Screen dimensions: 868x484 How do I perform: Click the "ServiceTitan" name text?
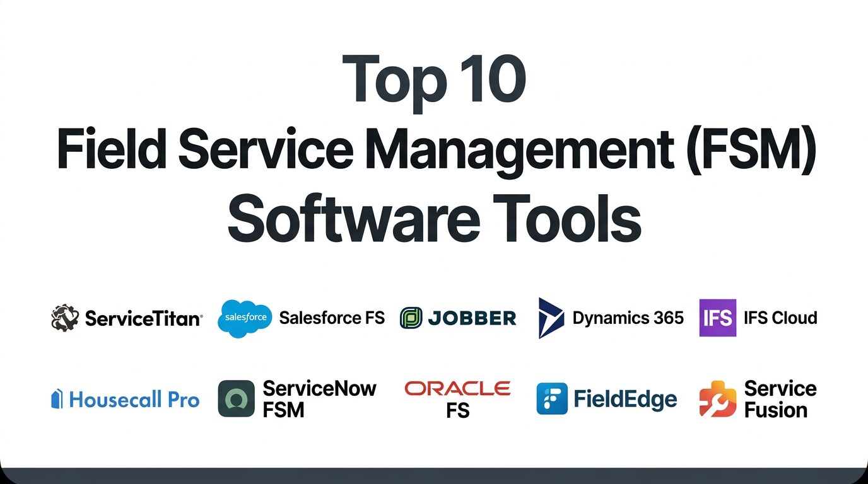coord(144,319)
